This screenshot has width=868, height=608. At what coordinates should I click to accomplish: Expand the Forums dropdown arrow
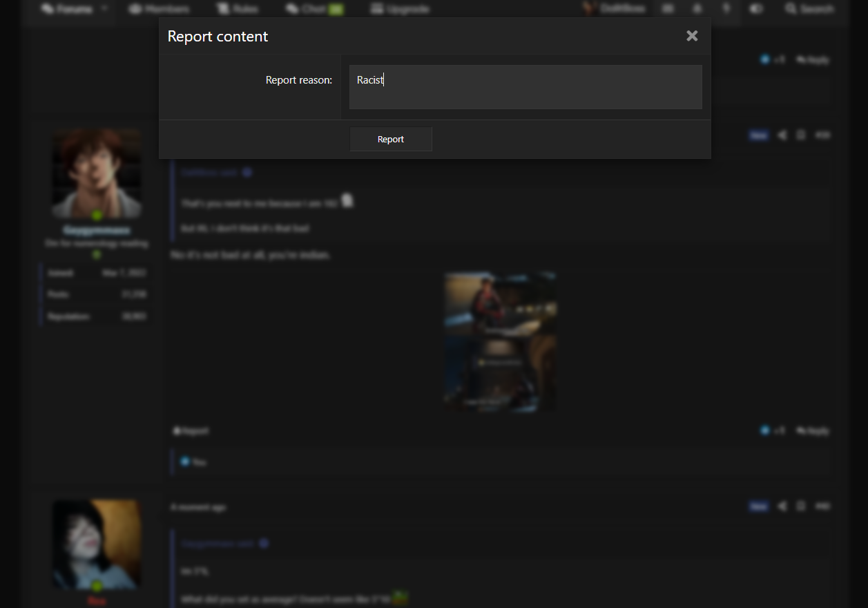(x=104, y=8)
